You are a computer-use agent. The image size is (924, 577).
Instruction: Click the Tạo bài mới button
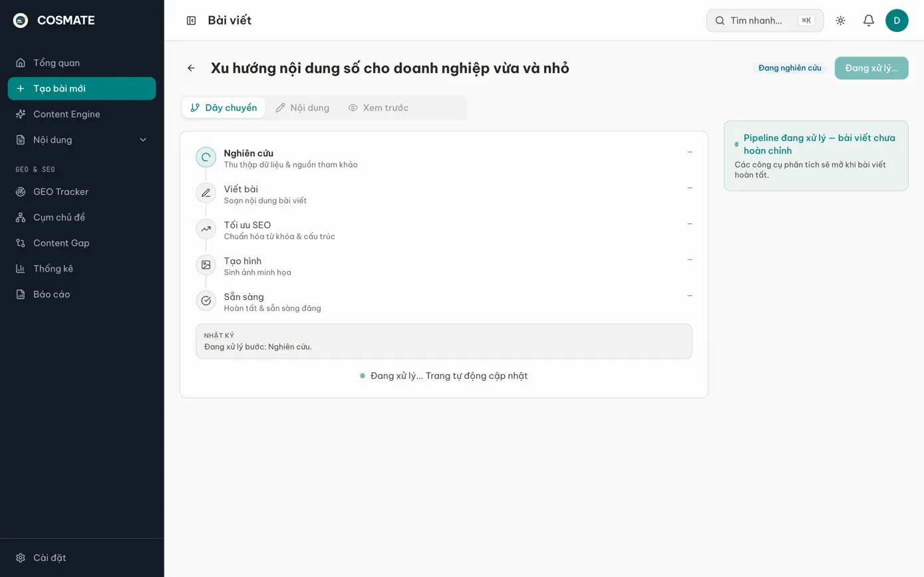tap(82, 88)
